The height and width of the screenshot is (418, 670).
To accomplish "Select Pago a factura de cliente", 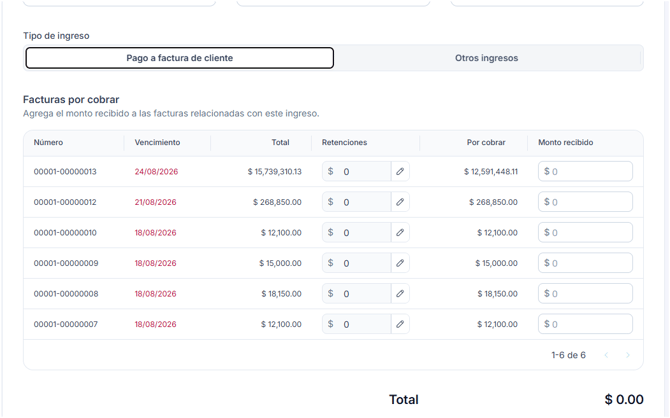I will click(x=179, y=58).
